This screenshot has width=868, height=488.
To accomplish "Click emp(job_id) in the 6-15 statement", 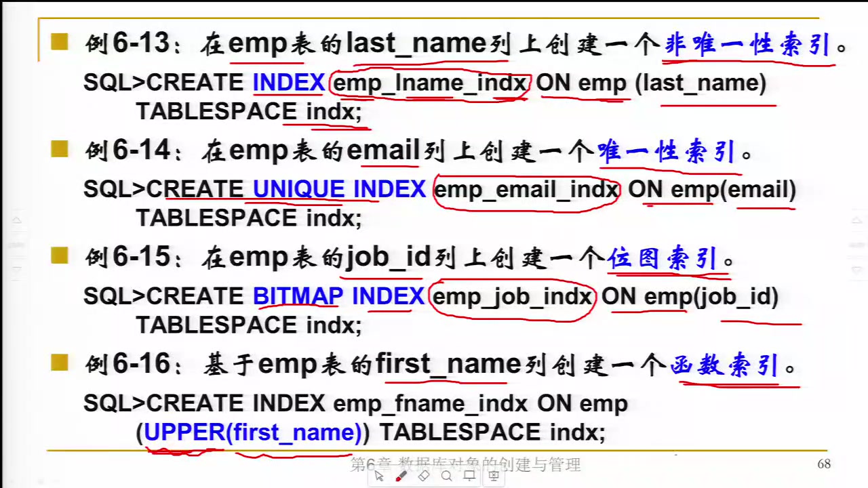I will coord(711,297).
